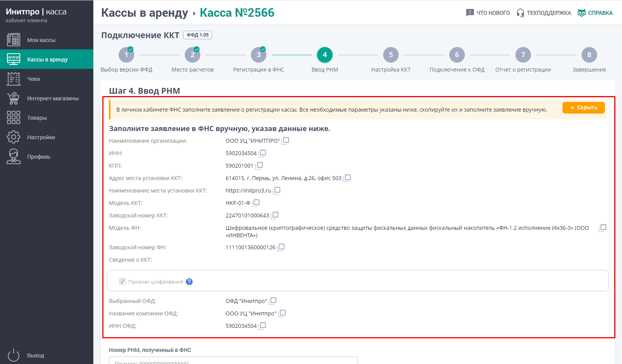Open Профиль in sidebar
The width and height of the screenshot is (622, 364).
click(47, 156)
